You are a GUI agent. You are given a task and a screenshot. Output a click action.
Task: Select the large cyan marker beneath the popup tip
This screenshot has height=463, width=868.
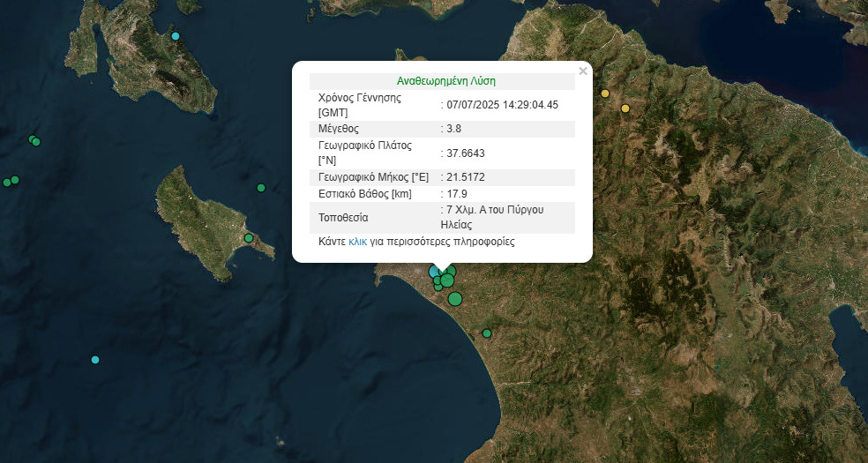point(435,272)
